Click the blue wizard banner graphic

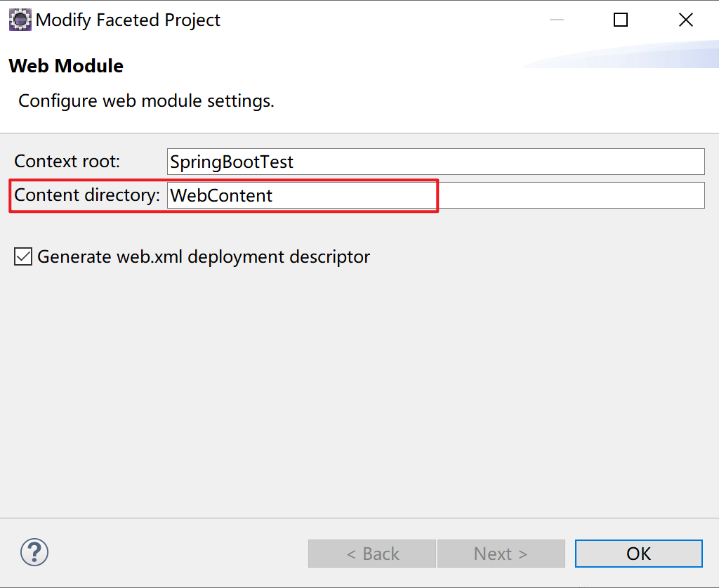tap(632, 56)
